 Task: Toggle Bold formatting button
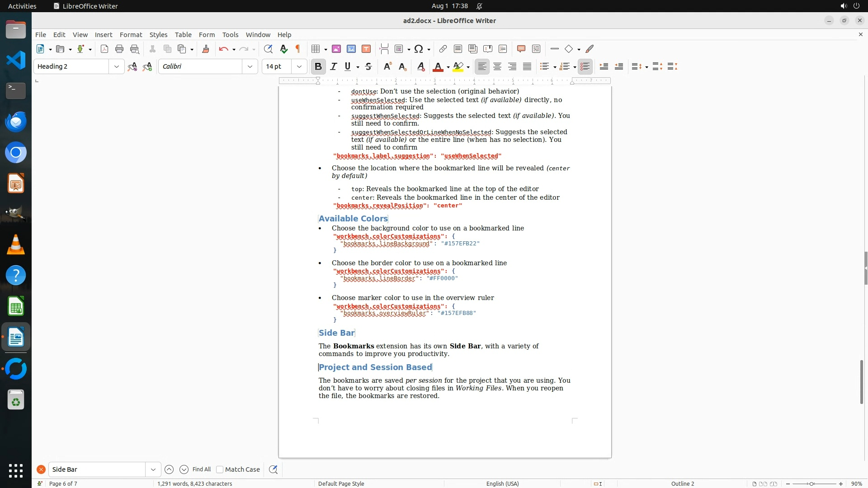318,66
